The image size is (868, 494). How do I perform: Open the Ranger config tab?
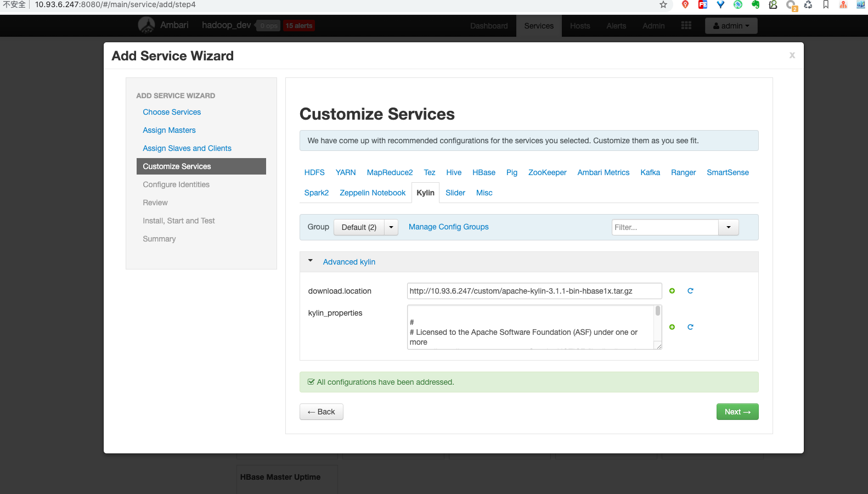[x=683, y=172]
